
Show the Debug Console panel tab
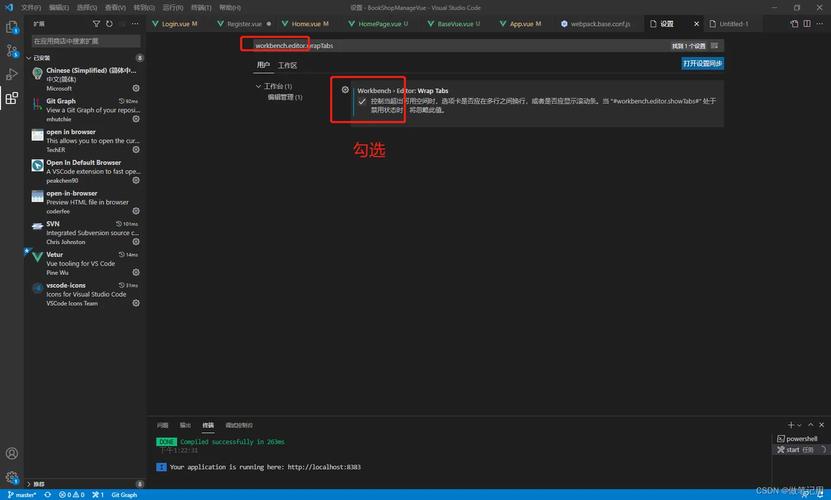[x=239, y=425]
